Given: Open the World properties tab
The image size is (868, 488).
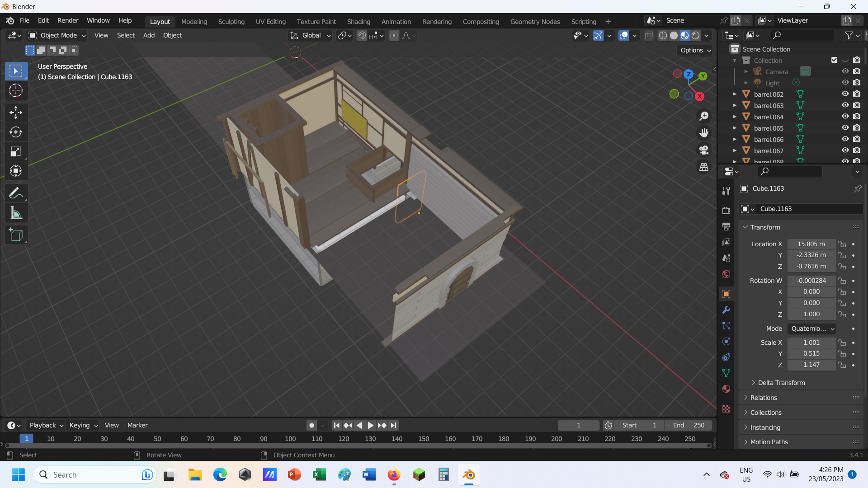Looking at the screenshot, I should pyautogui.click(x=726, y=274).
